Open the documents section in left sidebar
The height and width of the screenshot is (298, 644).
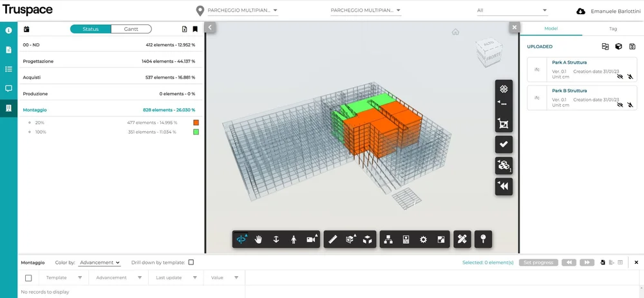click(8, 50)
